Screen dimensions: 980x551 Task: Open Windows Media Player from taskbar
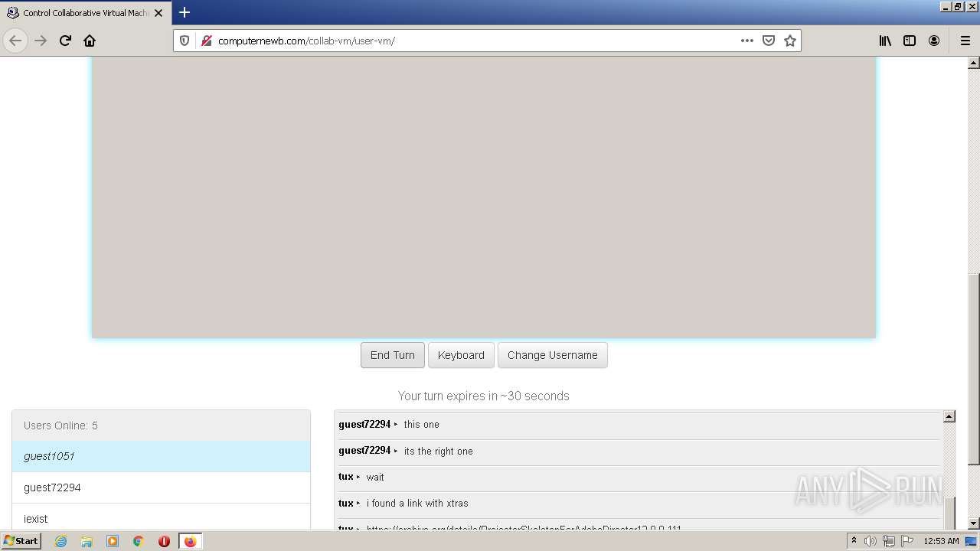pyautogui.click(x=113, y=541)
